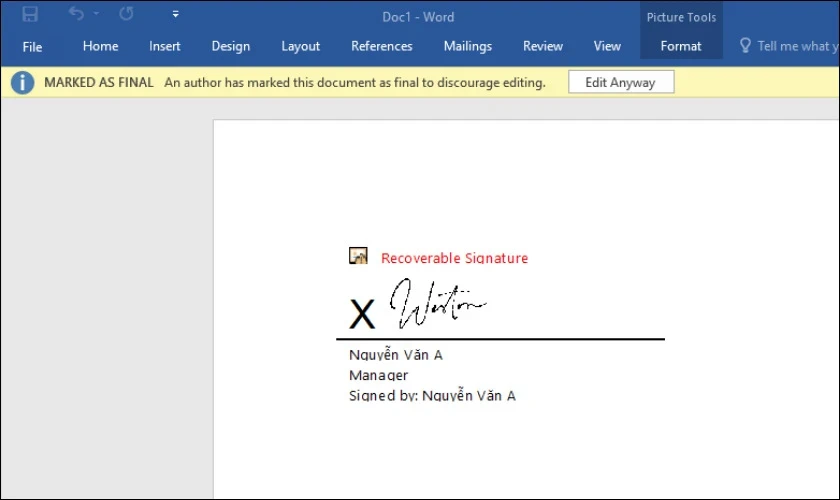Viewport: 840px width, 500px height.
Task: Open the File menu
Action: [x=32, y=46]
